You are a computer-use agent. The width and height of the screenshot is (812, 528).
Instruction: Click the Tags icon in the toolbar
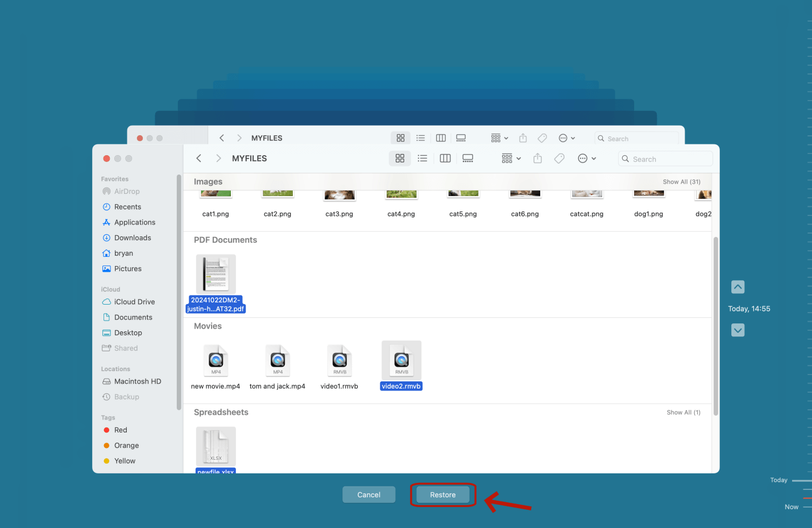(x=559, y=158)
